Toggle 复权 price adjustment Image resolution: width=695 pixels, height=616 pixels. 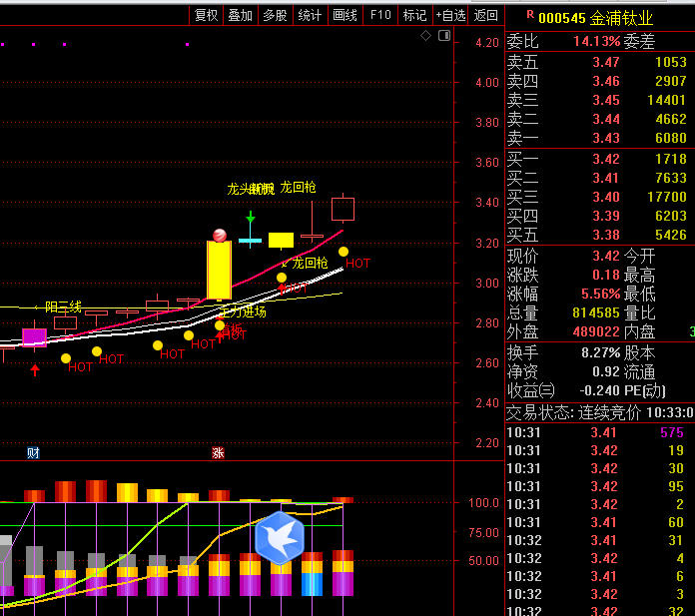tap(206, 15)
